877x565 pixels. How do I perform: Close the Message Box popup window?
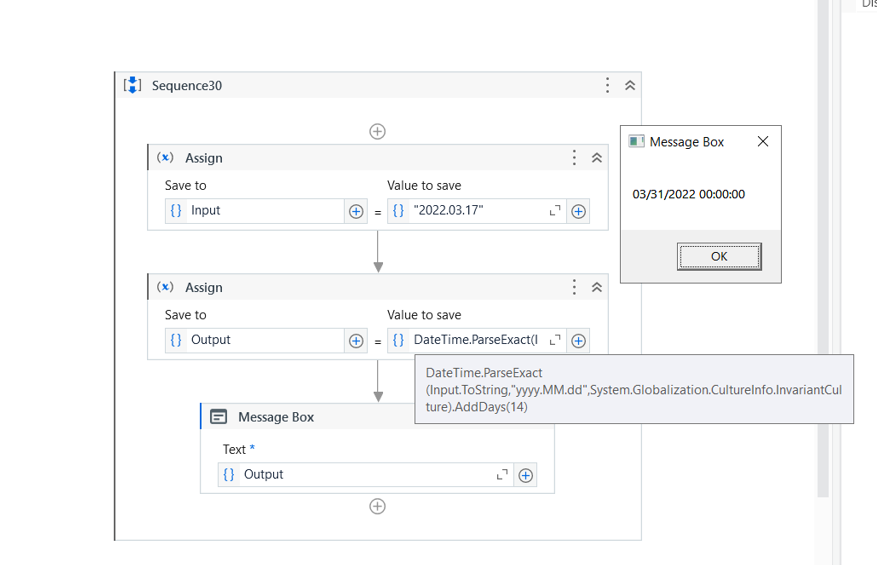pos(763,142)
